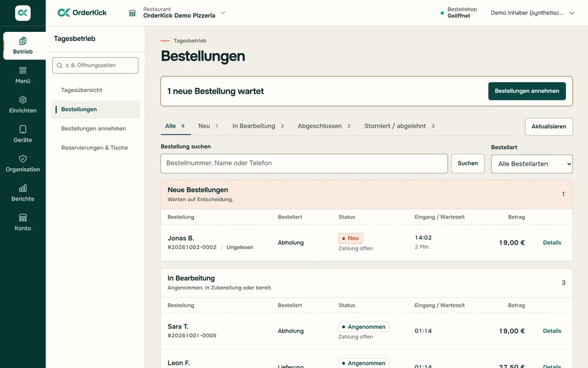Click the restaurant storefront icon in header

pyautogui.click(x=132, y=13)
